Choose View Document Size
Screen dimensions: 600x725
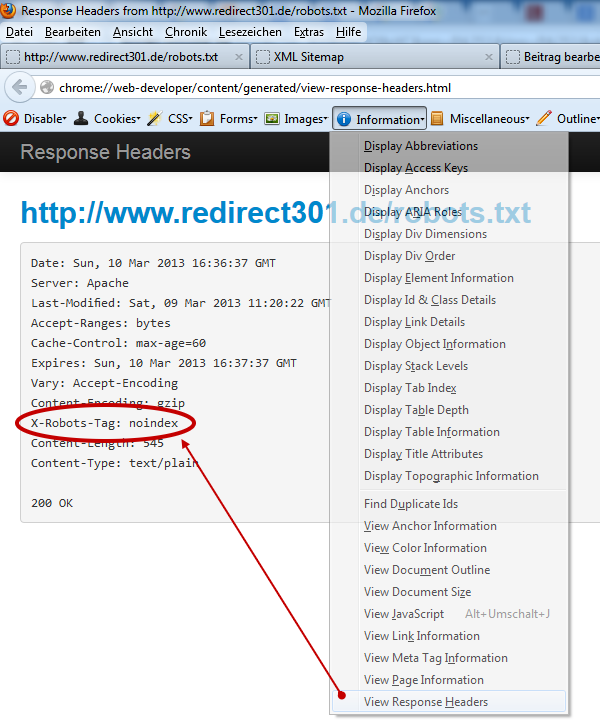tap(449, 592)
